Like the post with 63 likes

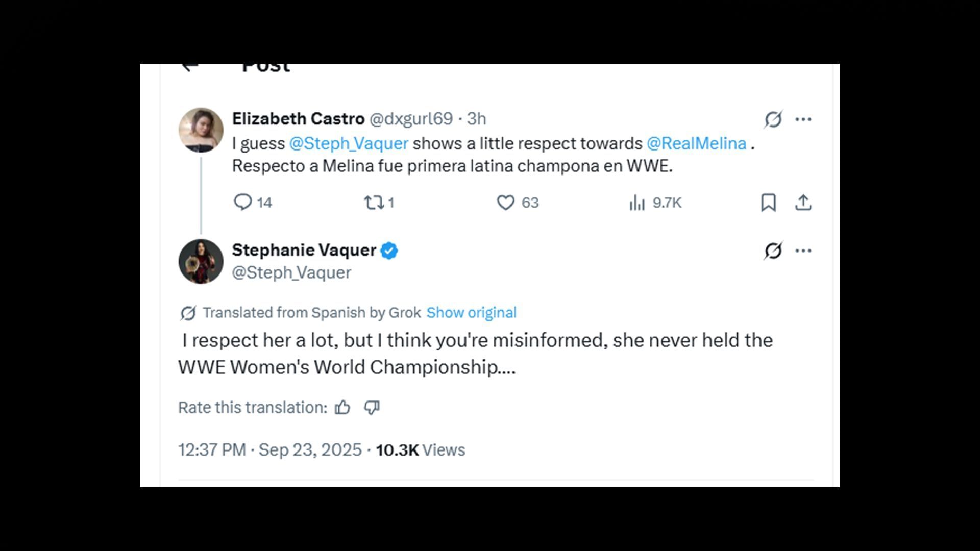[x=505, y=203]
